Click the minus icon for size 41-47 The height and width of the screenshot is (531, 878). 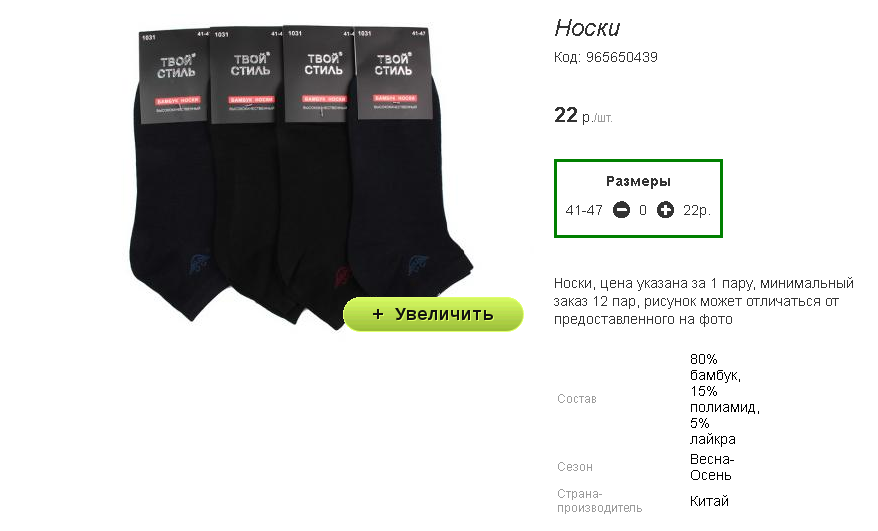[x=621, y=210]
